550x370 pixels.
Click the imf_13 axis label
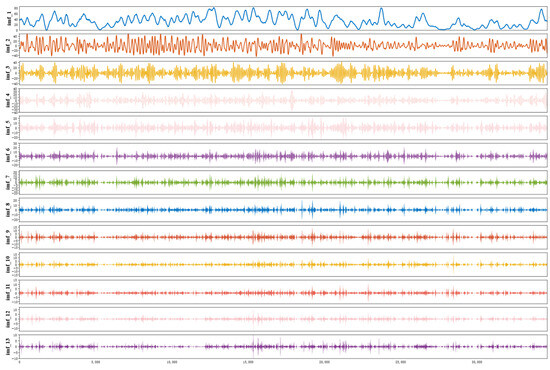(x=9, y=347)
